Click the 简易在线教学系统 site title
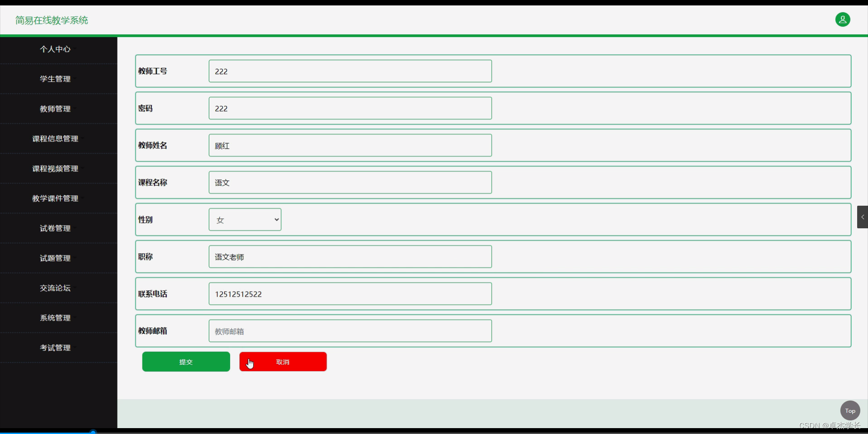Screen dimensions: 868x434 click(52, 20)
